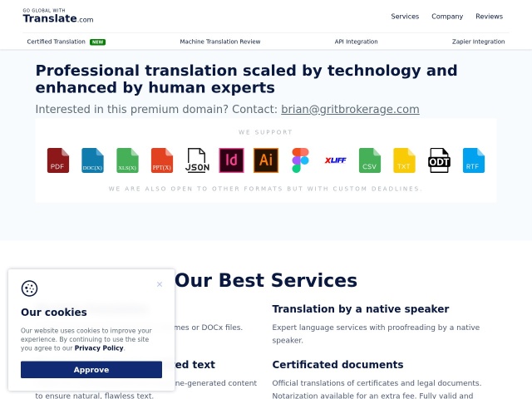Click the 'Certificated documents' heading
532x399 pixels.
tap(337, 365)
